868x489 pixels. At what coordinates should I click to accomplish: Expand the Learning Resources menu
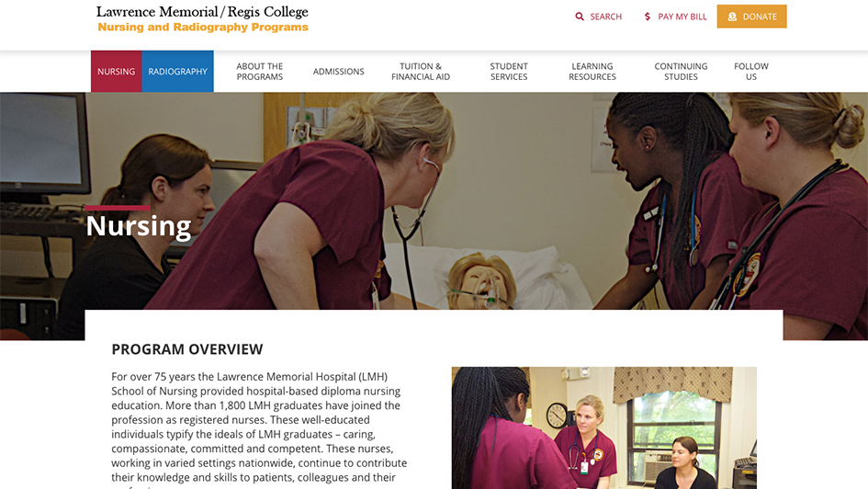tap(592, 72)
